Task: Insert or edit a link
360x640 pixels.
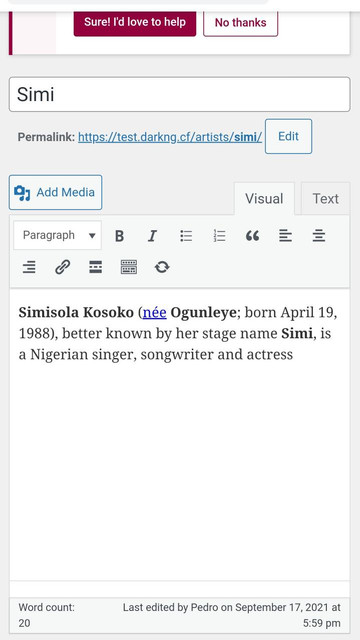Action: (62, 267)
